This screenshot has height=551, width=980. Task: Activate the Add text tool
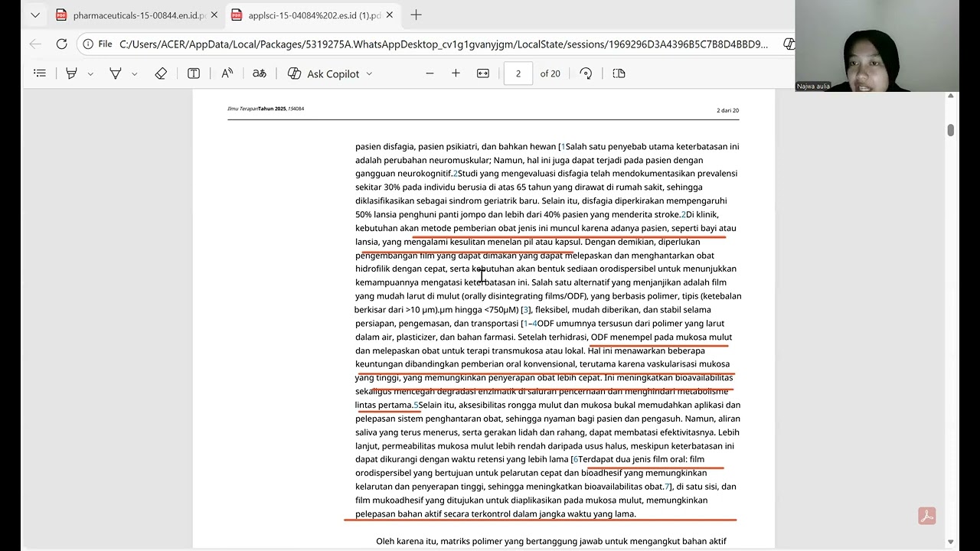coord(194,73)
